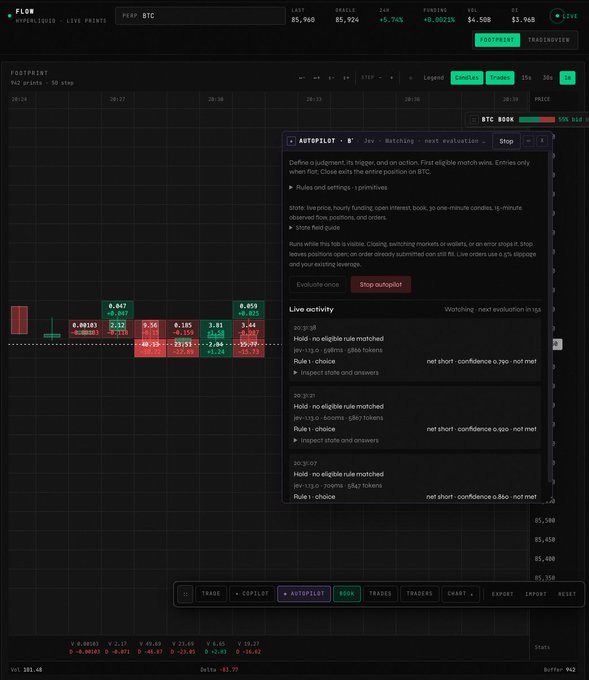Expand Inspect state and answers at 20:31:21

pyautogui.click(x=336, y=440)
